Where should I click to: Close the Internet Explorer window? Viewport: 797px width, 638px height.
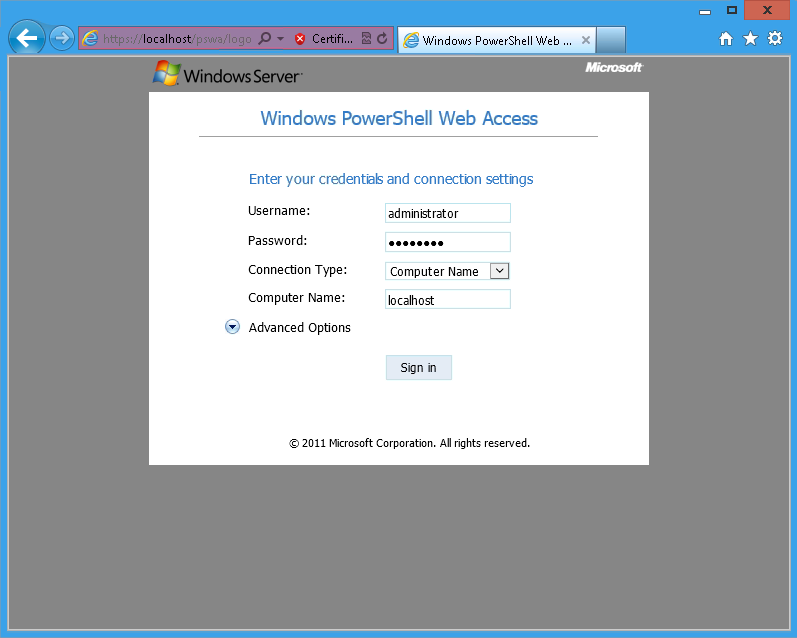(768, 10)
